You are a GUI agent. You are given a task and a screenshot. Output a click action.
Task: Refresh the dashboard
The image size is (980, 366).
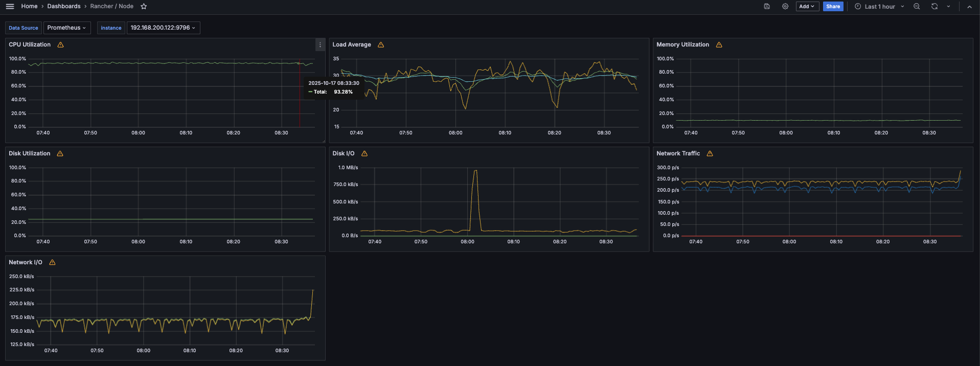(935, 7)
